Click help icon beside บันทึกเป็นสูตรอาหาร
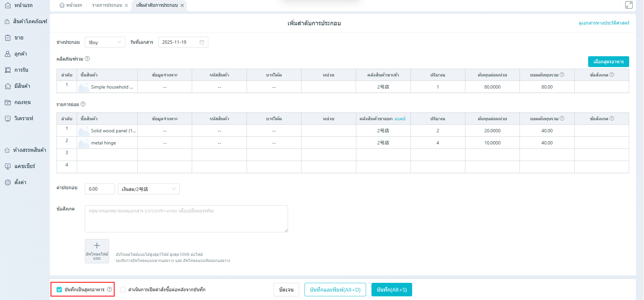Viewport: 644px width, 300px height. pyautogui.click(x=109, y=289)
